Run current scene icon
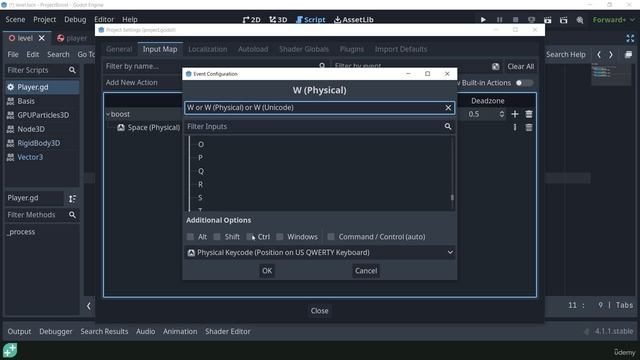This screenshot has width=640, height=360. [x=547, y=20]
